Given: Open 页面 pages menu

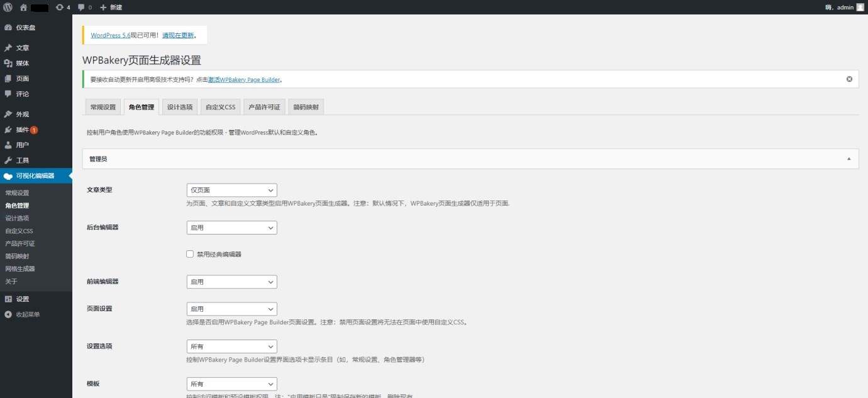Looking at the screenshot, I should coord(36,79).
